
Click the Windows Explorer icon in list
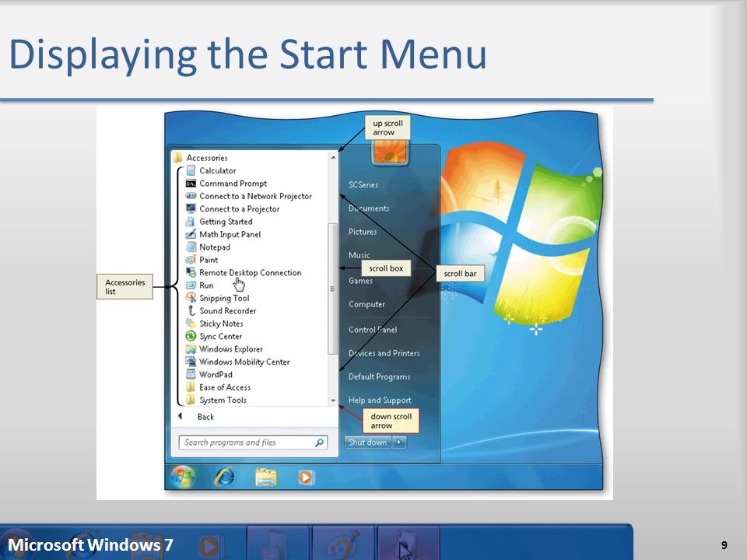[191, 349]
